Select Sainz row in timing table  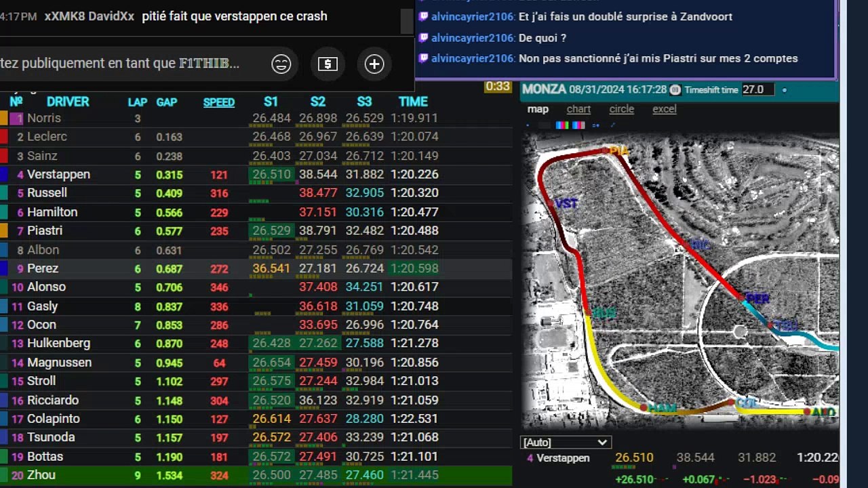[x=256, y=156]
